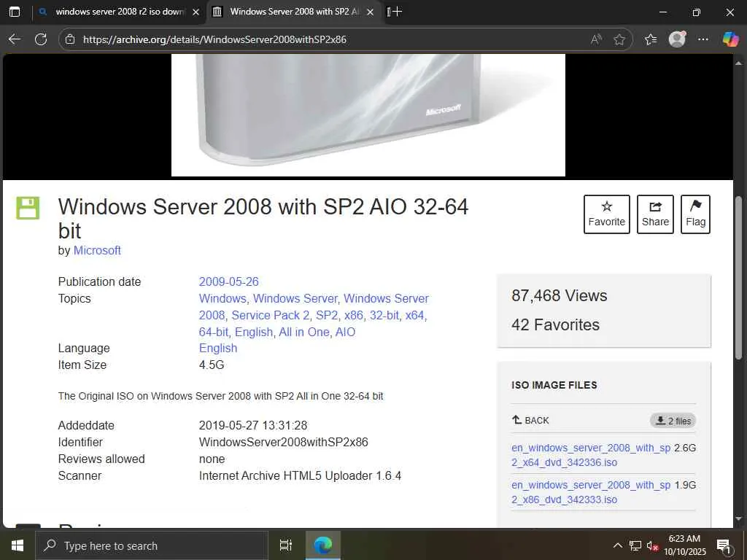The image size is (747, 560).
Task: Open the network status tray icon
Action: [635, 545]
